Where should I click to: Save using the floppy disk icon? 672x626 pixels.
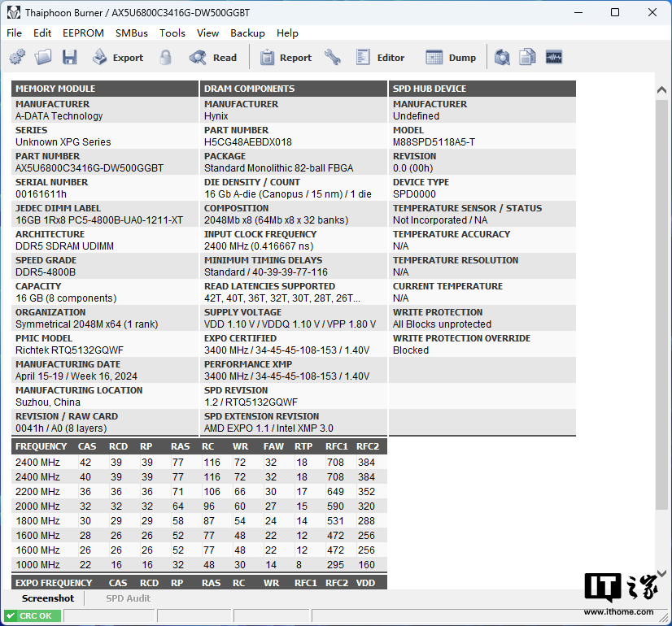pyautogui.click(x=69, y=58)
